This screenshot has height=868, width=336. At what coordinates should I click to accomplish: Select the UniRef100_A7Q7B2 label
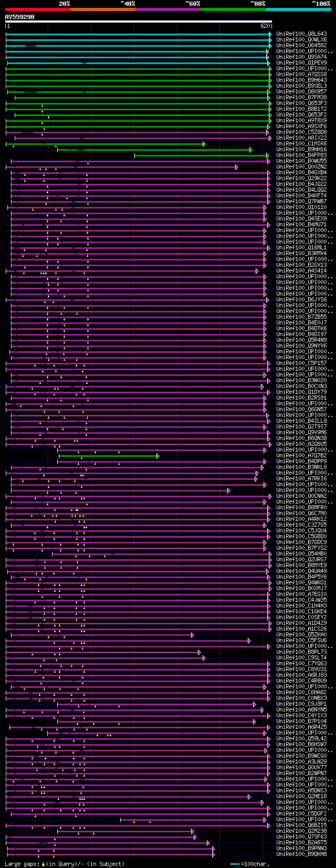[x=301, y=455]
